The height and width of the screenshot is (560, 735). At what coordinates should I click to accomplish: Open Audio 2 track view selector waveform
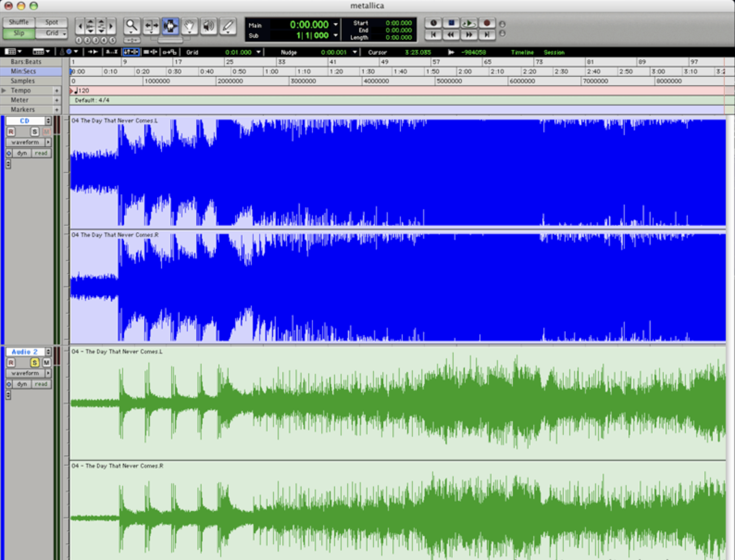29,373
